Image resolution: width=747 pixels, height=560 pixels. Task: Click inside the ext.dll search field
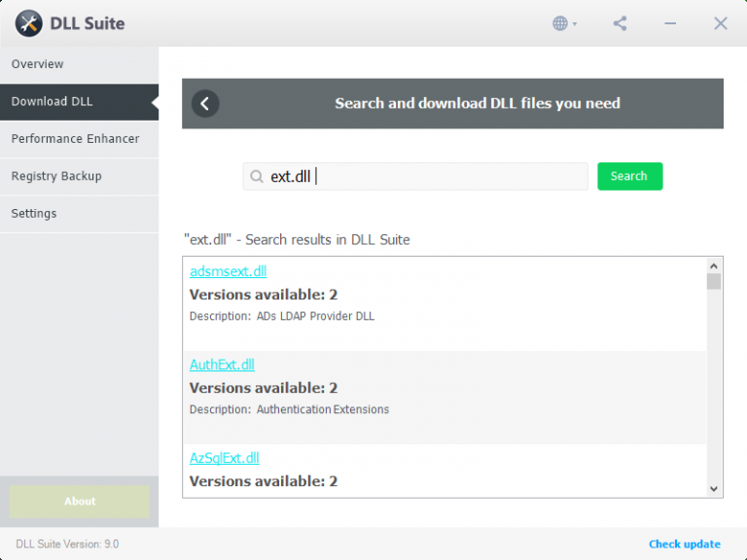(415, 176)
